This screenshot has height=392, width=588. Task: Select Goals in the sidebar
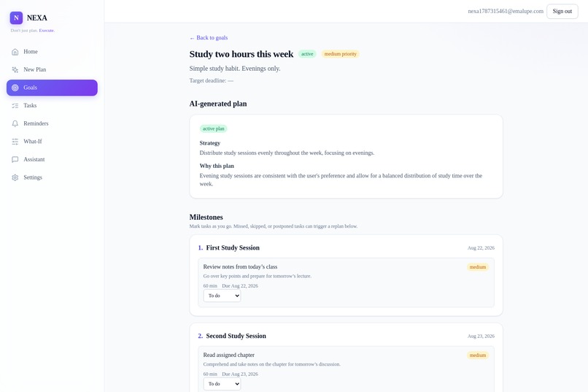click(52, 88)
